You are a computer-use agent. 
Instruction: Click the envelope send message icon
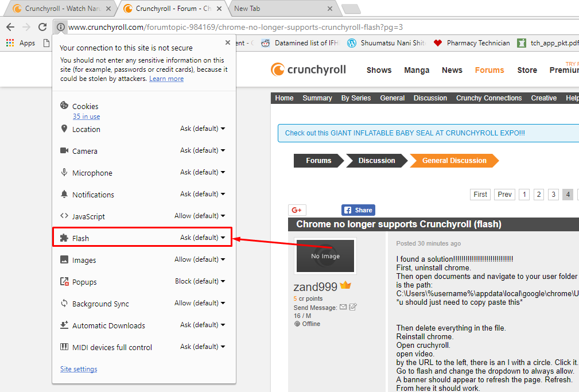coord(343,306)
